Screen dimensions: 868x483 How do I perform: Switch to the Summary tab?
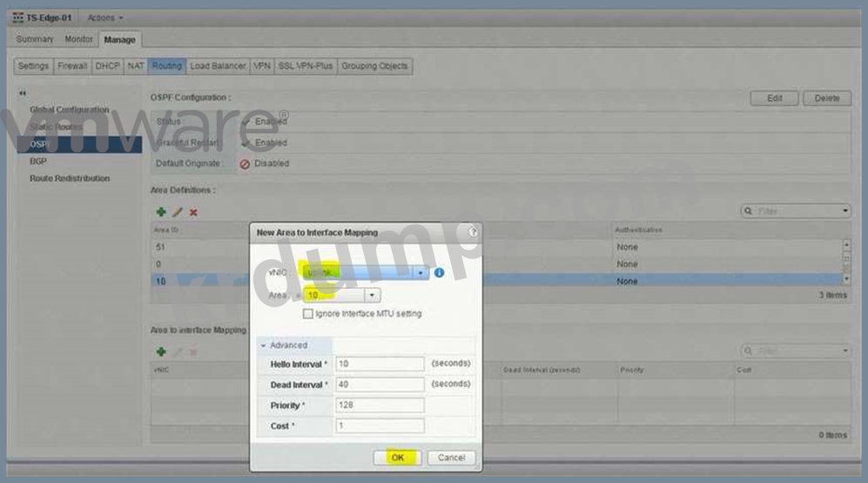click(34, 39)
